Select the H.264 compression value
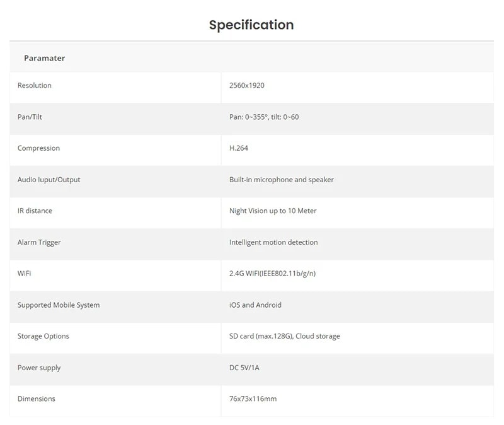 point(240,148)
